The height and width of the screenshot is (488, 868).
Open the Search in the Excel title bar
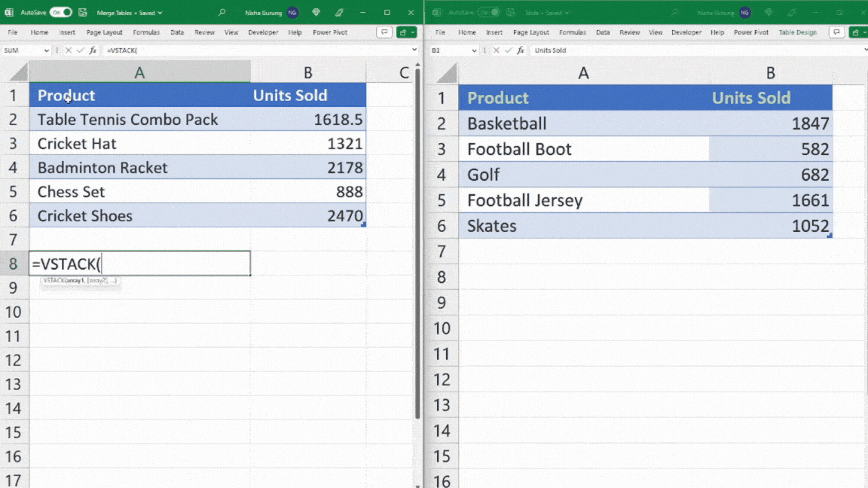220,12
